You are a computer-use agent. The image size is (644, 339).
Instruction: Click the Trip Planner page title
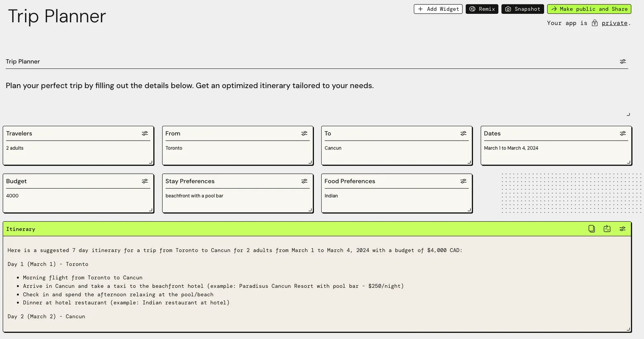[x=57, y=17]
